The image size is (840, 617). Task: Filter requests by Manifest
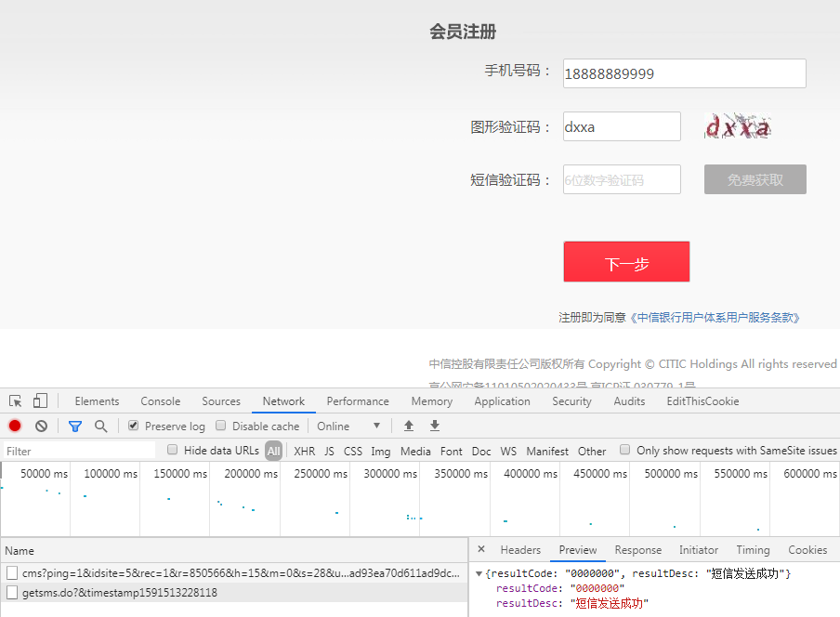click(547, 451)
